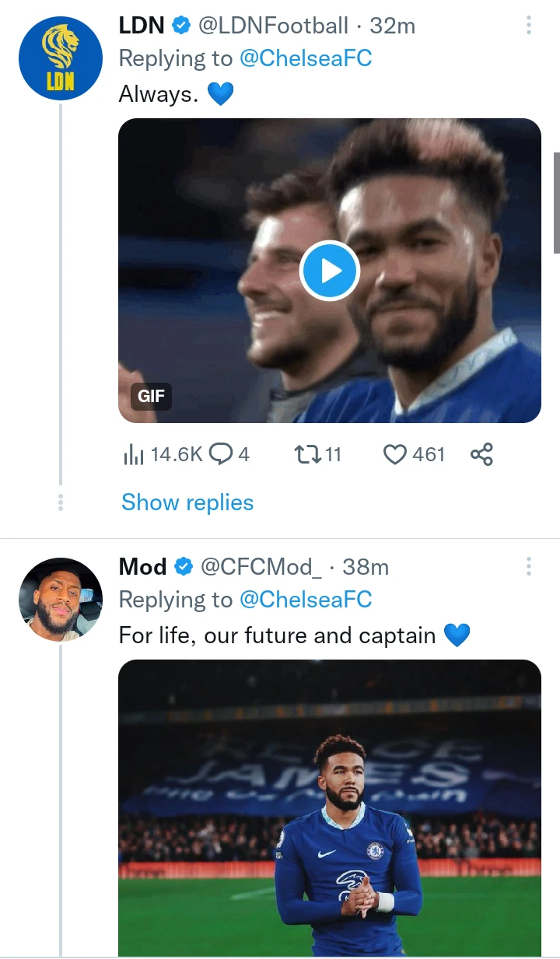Open the stadium photo in Mod's tweet
The image size is (560, 959).
tap(330, 807)
